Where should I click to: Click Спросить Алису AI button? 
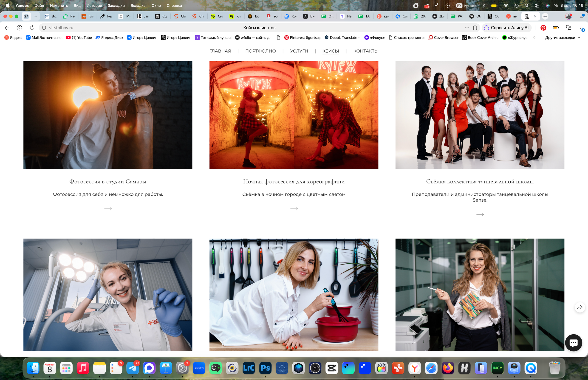click(x=506, y=28)
